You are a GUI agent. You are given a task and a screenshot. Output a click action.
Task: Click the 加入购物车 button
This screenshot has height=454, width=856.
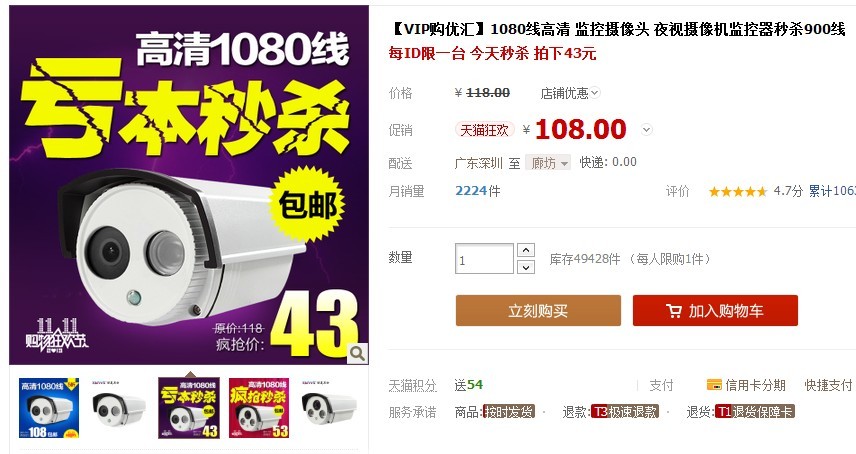click(x=715, y=310)
